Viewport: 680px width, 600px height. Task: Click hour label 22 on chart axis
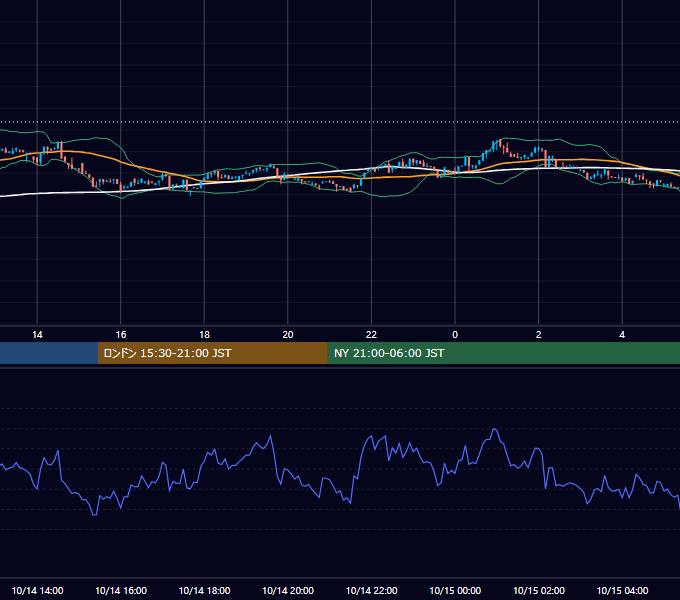[371, 335]
